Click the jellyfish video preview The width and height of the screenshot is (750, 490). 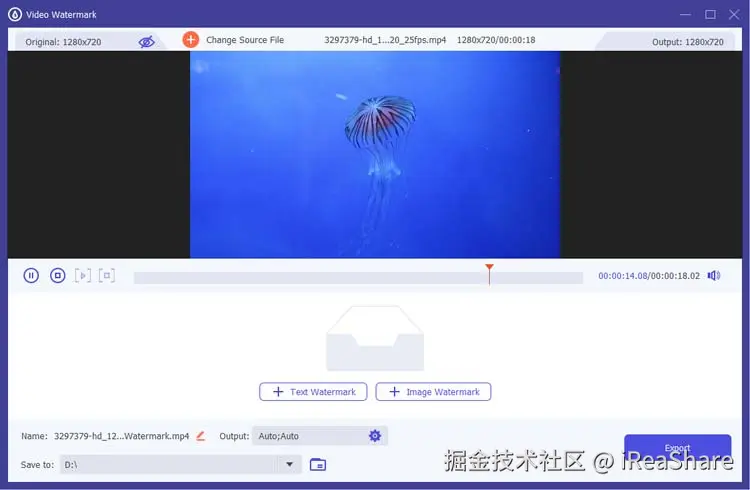click(x=375, y=155)
